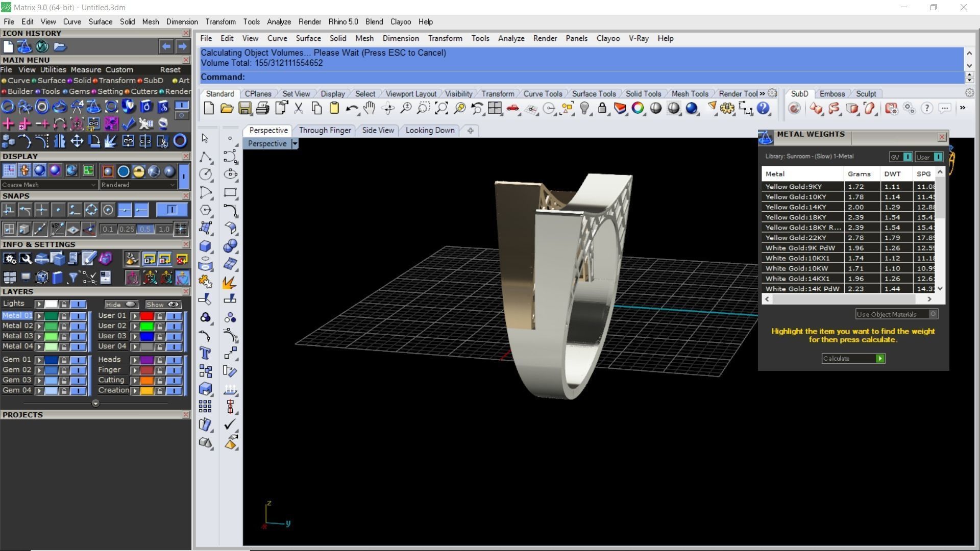Switch to the Looking Down viewport tab

430,130
